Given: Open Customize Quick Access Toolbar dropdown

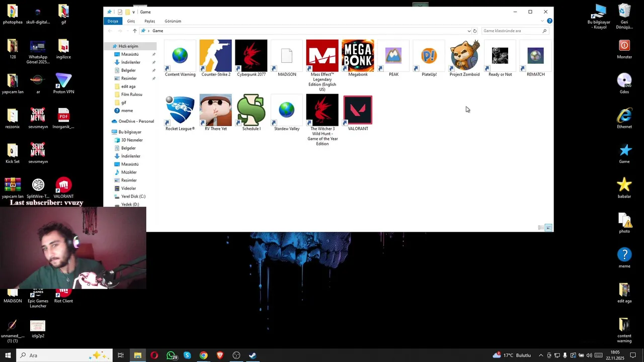Looking at the screenshot, I should [133, 12].
